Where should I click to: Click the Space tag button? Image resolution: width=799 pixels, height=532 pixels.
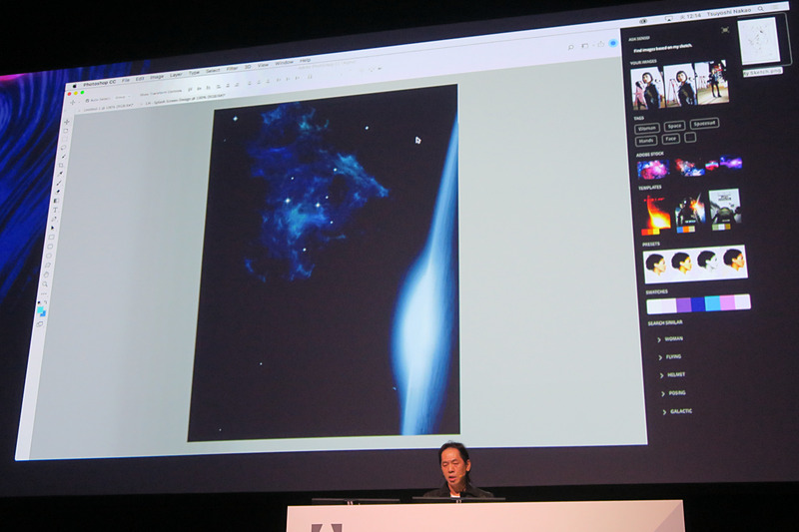pyautogui.click(x=675, y=126)
